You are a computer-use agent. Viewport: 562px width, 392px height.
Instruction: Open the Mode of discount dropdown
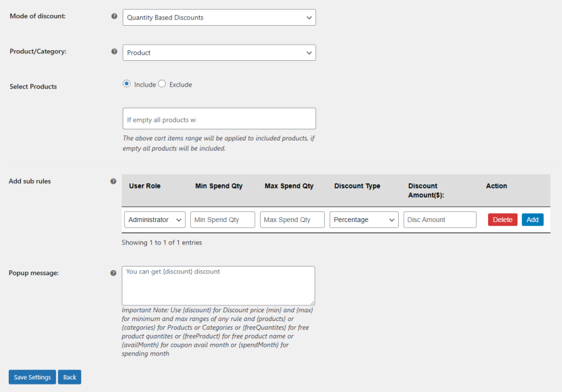point(219,18)
